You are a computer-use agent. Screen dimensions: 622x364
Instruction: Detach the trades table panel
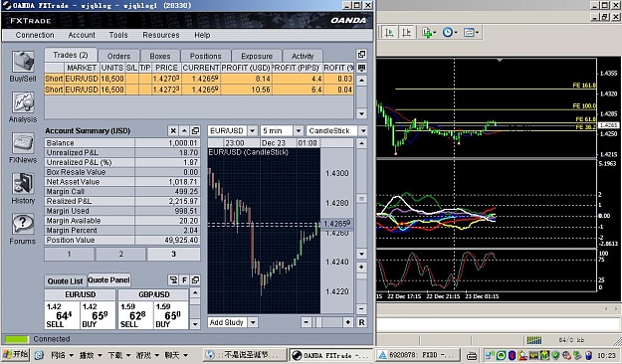pos(361,55)
